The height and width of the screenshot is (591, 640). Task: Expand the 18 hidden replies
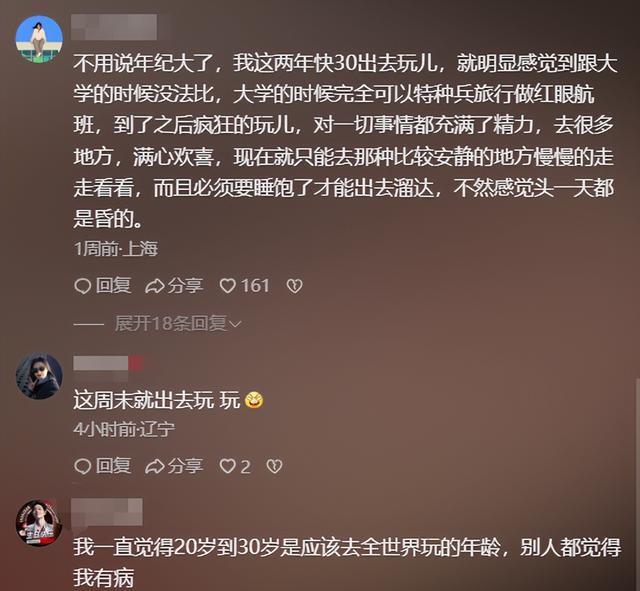(178, 324)
